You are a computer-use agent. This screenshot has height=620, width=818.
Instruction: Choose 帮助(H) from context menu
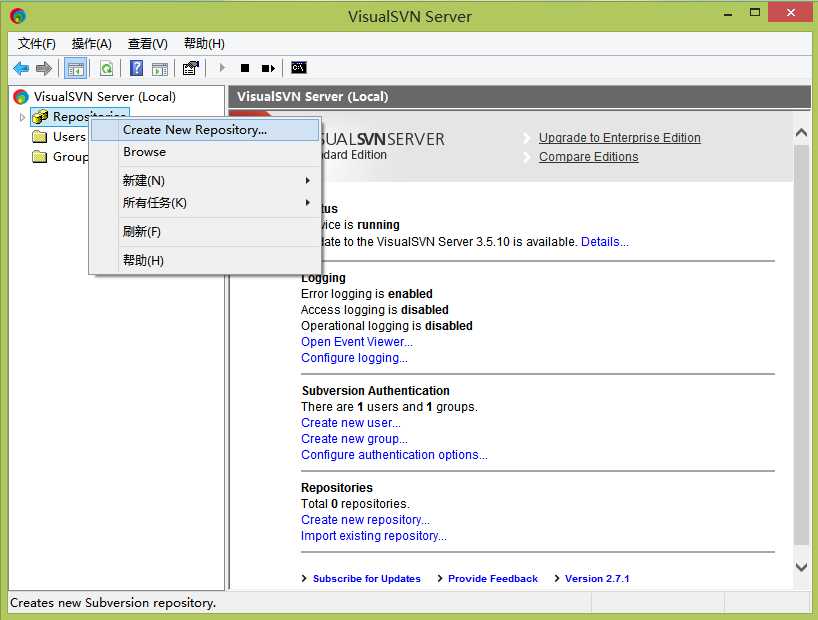tap(206, 260)
